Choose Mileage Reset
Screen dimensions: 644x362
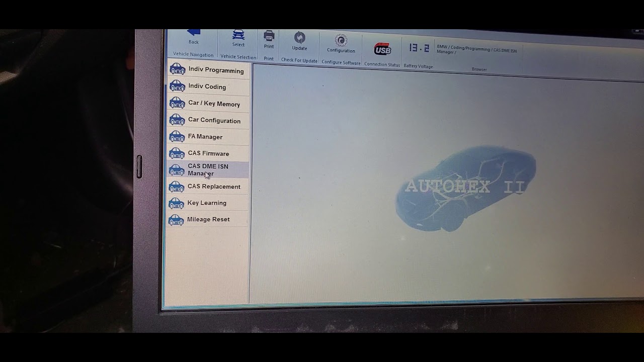pyautogui.click(x=207, y=219)
